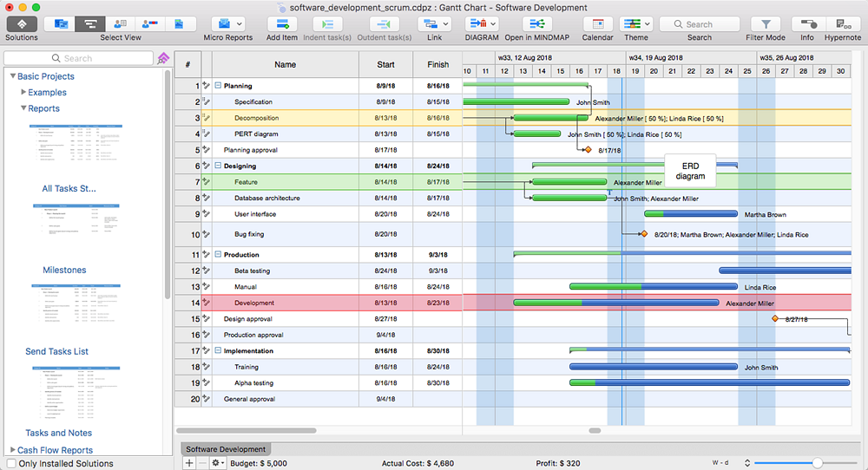The height and width of the screenshot is (470, 868).
Task: Select the Examples item in sidebar
Action: (47, 92)
